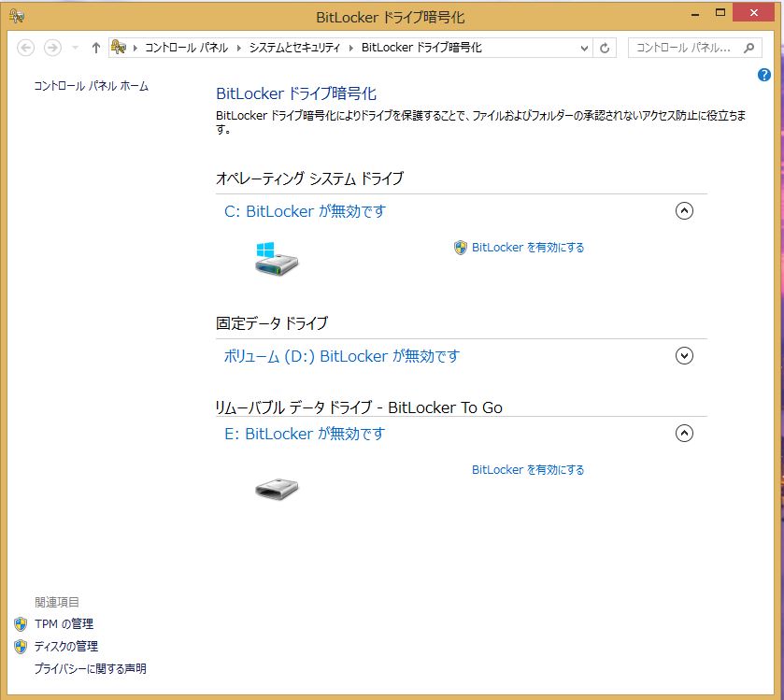
Task: Click shield icon beside C: BitLocker を有効にする
Action: (x=461, y=248)
